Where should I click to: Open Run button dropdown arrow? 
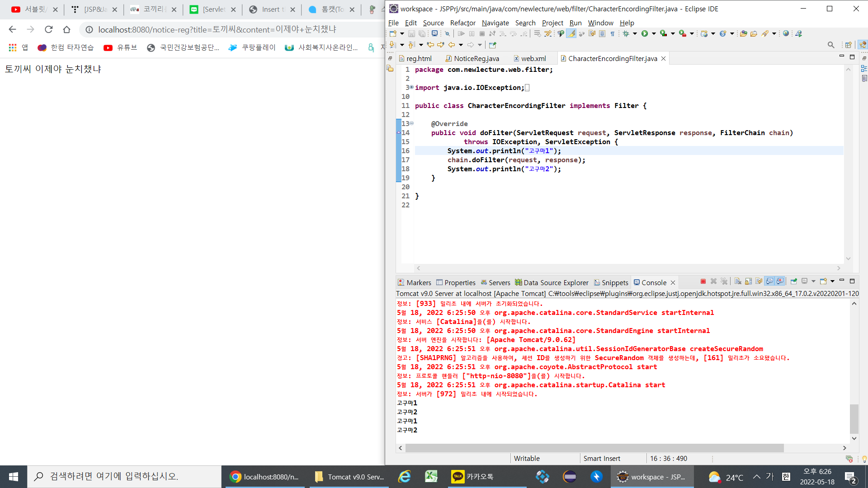tap(654, 33)
